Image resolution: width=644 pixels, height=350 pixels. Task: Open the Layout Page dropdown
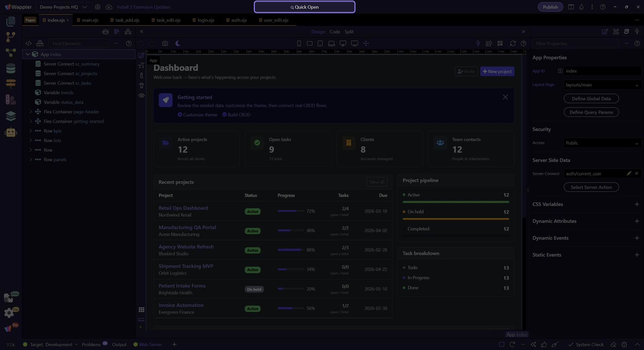pyautogui.click(x=602, y=85)
